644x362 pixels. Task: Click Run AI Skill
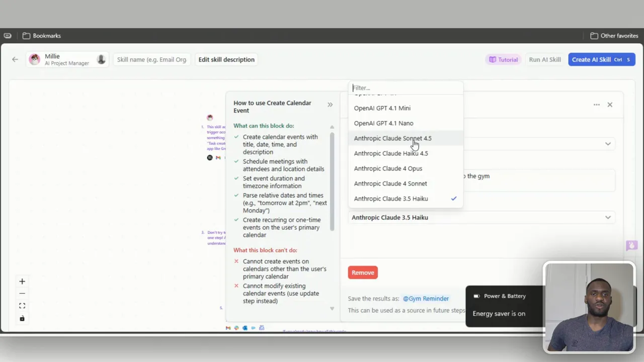click(545, 59)
